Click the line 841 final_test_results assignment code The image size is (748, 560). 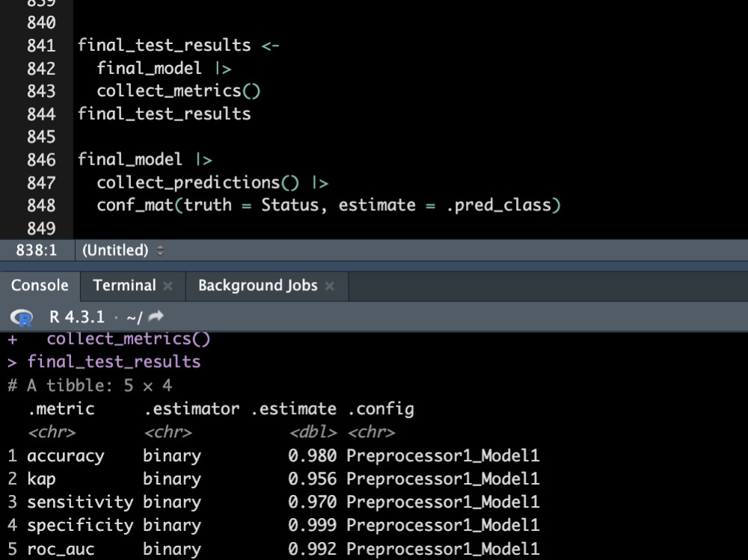pos(179,46)
